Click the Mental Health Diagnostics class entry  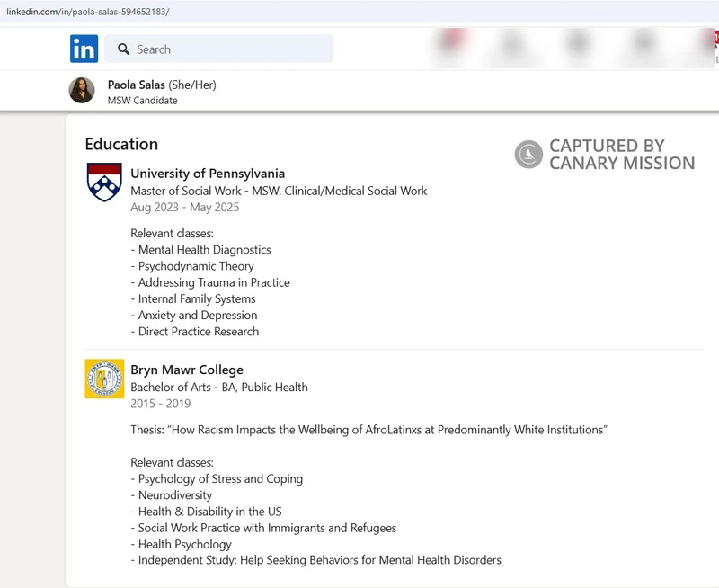[200, 250]
